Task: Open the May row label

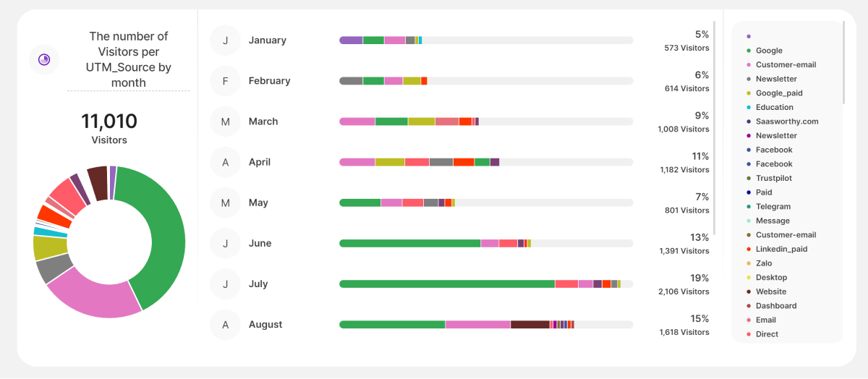Action: coord(258,203)
